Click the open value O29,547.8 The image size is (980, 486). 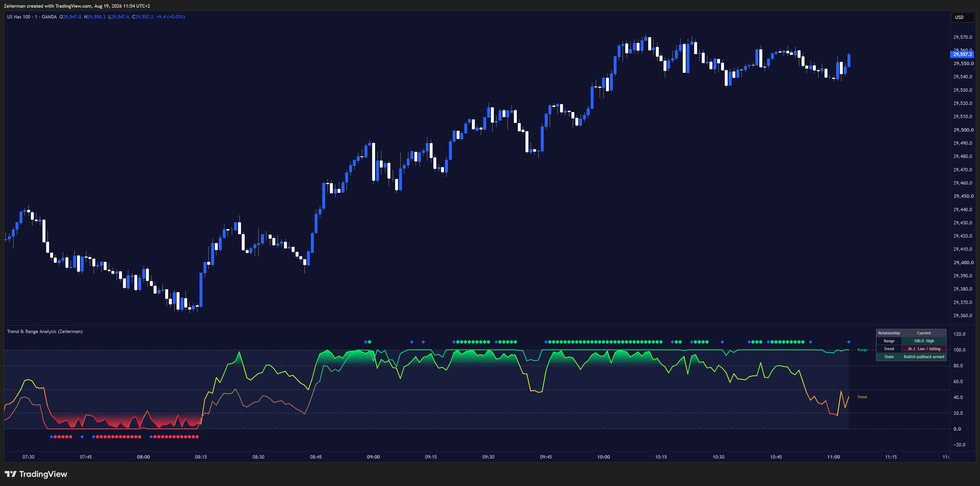[x=70, y=17]
